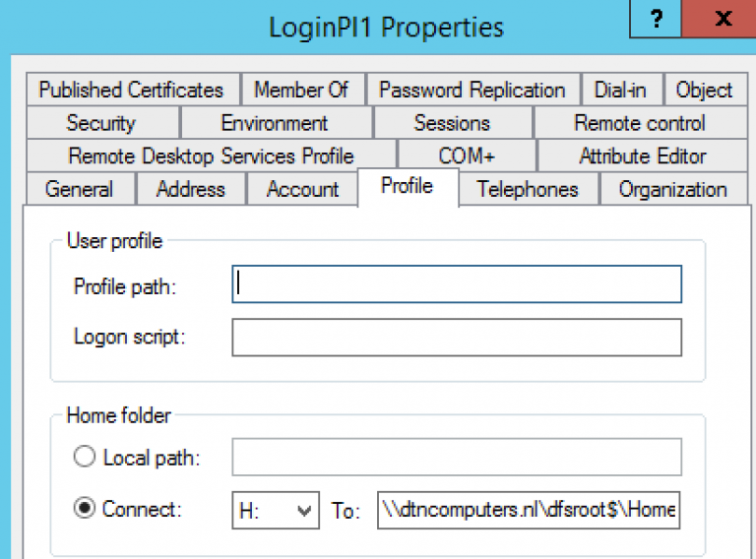The height and width of the screenshot is (559, 756).
Task: Select the Telephones tab
Action: (527, 189)
